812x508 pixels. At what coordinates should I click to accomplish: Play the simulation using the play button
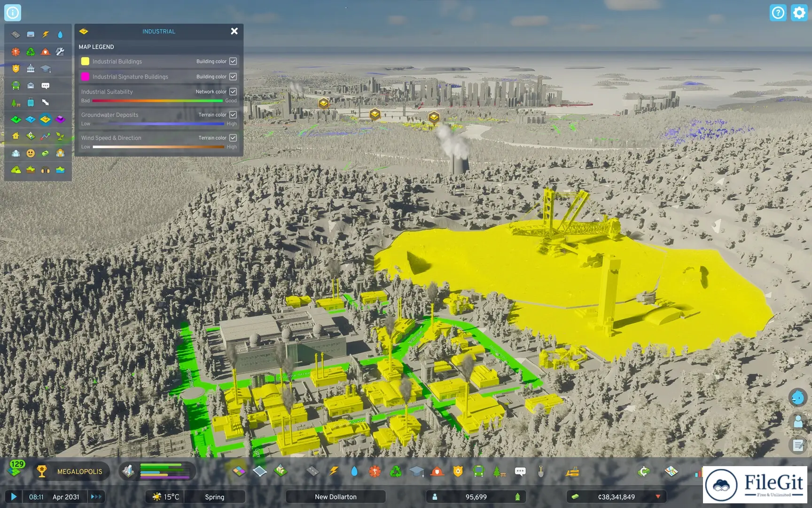click(14, 496)
